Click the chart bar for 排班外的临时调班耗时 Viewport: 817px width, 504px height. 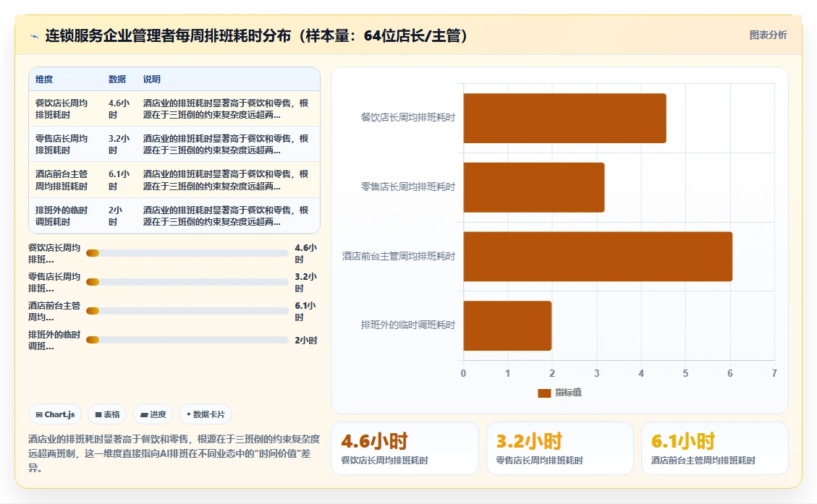pyautogui.click(x=507, y=326)
